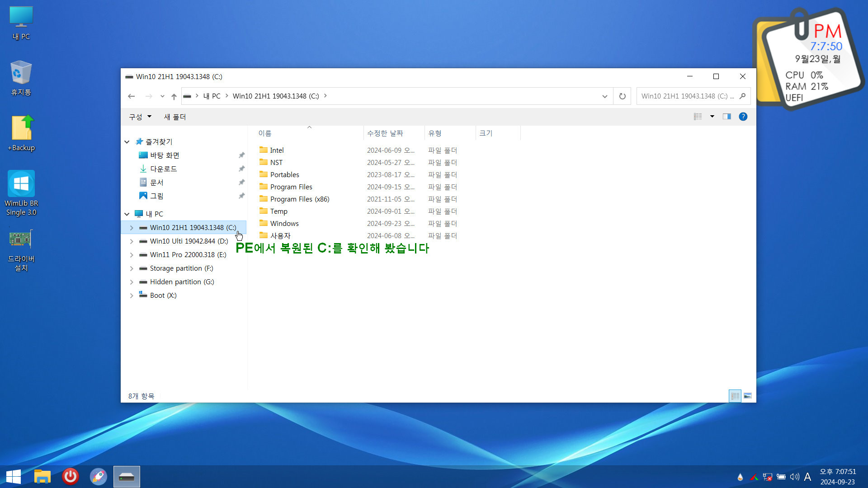Click the Windows Start button
This screenshot has width=868, height=488.
[14, 477]
